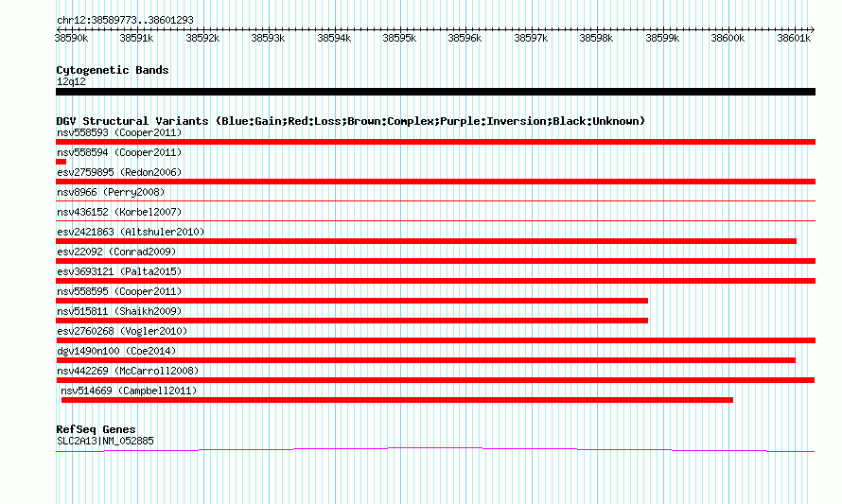Open the RefSeq Genes track heading
Image resolution: width=842 pixels, height=504 pixels.
point(96,429)
